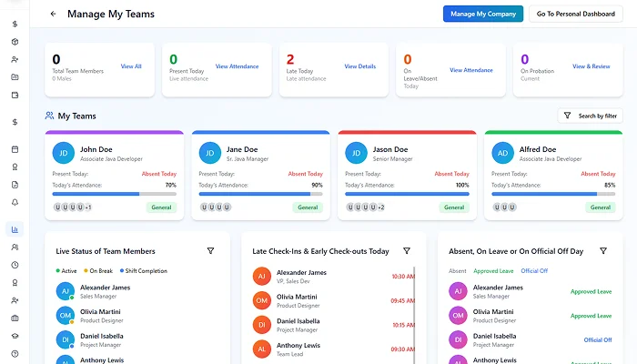This screenshot has height=364, width=637.
Task: Open filter for Live Status of Team Members
Action: pyautogui.click(x=210, y=251)
